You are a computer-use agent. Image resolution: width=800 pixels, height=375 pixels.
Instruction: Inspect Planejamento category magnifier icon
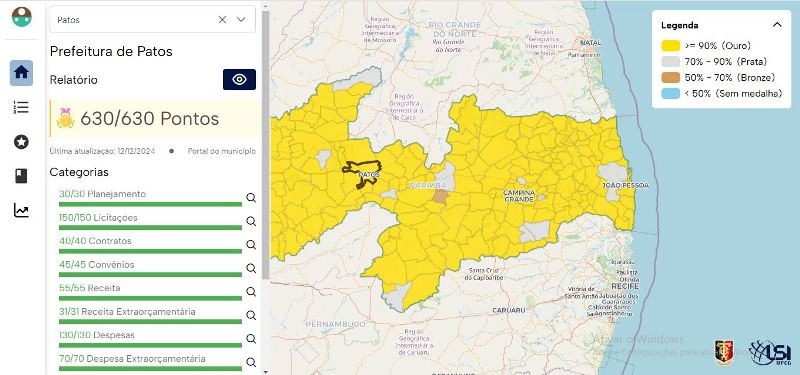pos(251,197)
